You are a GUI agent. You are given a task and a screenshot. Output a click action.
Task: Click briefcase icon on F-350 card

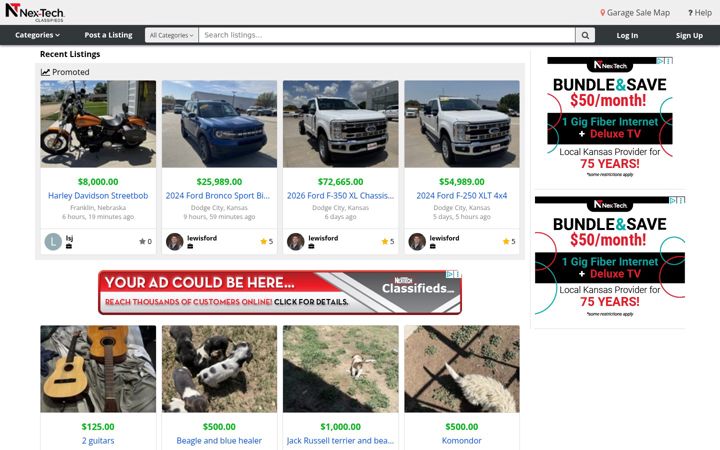click(311, 247)
